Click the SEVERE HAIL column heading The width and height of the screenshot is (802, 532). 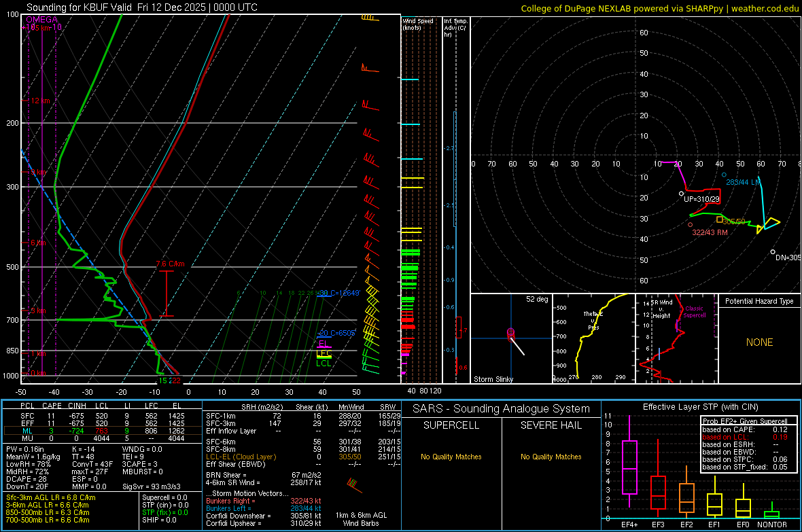[551, 425]
